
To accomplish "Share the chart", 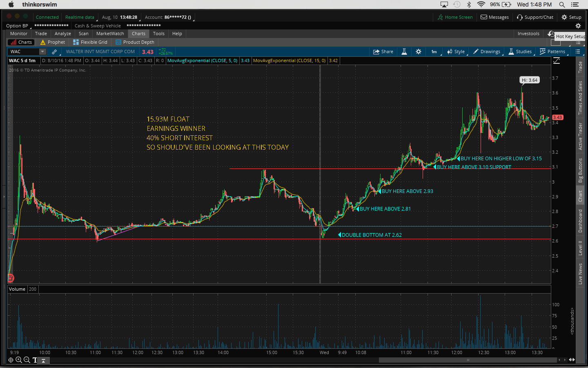I will coord(383,52).
